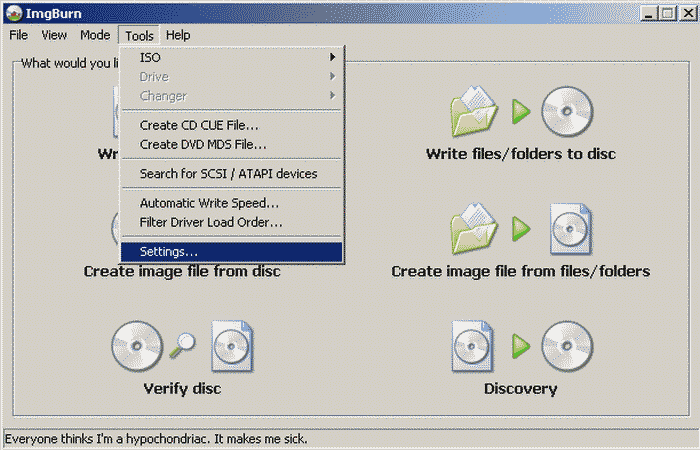Click the Verify disc magnifier icon

tap(182, 345)
